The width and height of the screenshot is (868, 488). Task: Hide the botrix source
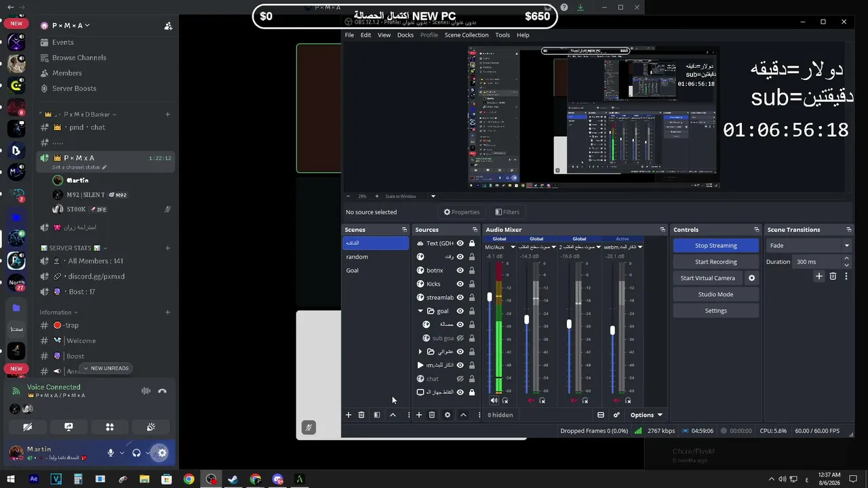tap(460, 270)
